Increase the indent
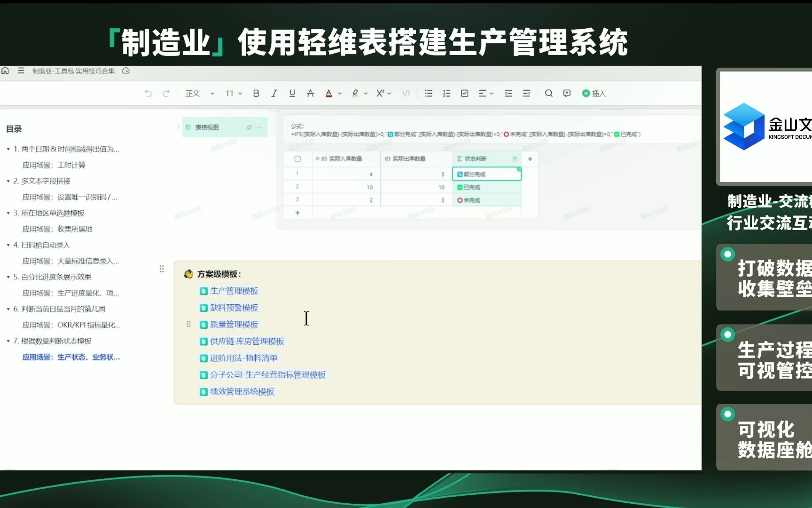The height and width of the screenshot is (508, 812). pos(526,93)
